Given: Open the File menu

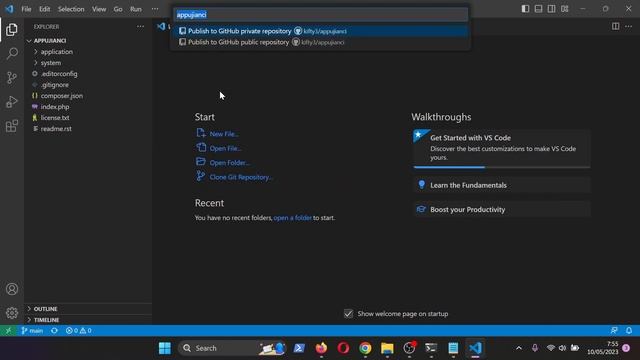Looking at the screenshot, I should (27, 9).
